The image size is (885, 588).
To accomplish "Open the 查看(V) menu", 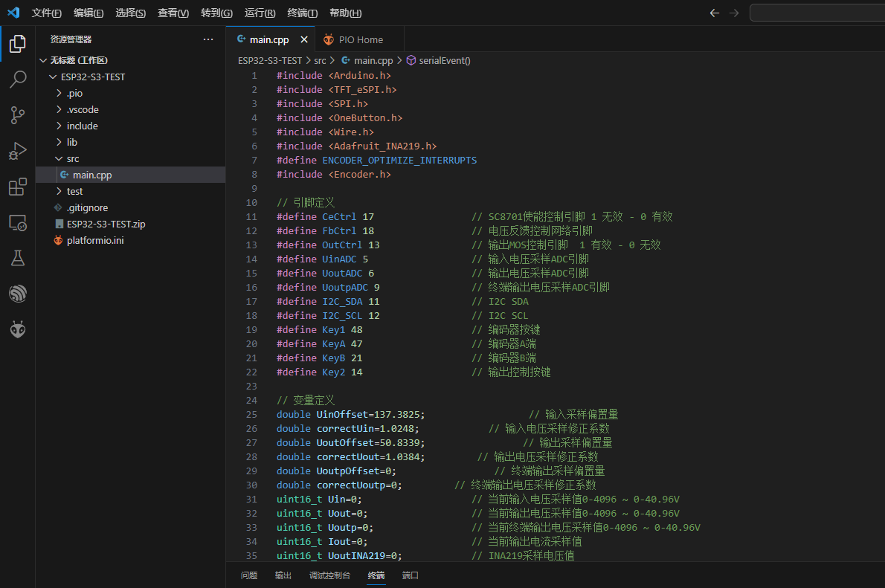I will pyautogui.click(x=173, y=13).
